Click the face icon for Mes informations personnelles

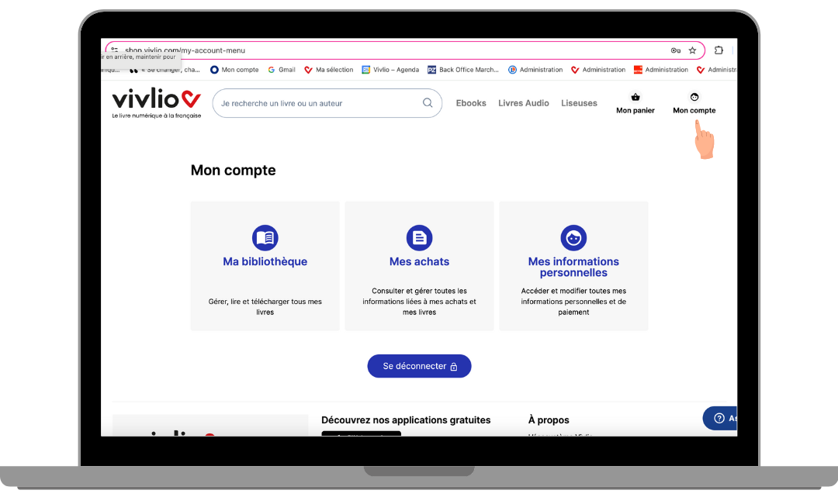pyautogui.click(x=573, y=237)
